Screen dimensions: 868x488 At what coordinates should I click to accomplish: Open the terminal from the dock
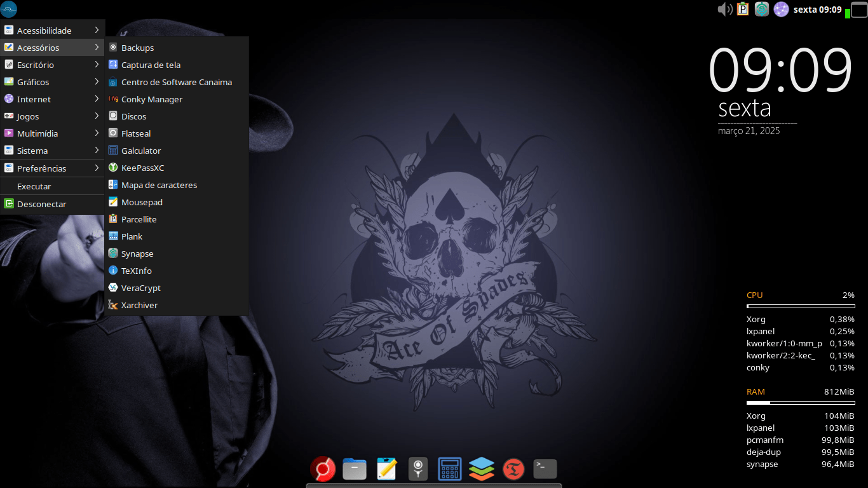point(545,469)
